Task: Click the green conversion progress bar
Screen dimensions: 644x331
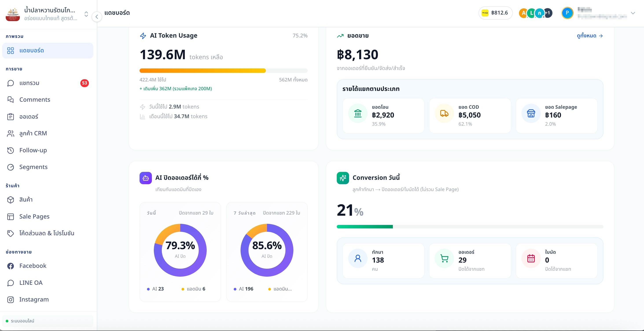Action: click(470, 227)
